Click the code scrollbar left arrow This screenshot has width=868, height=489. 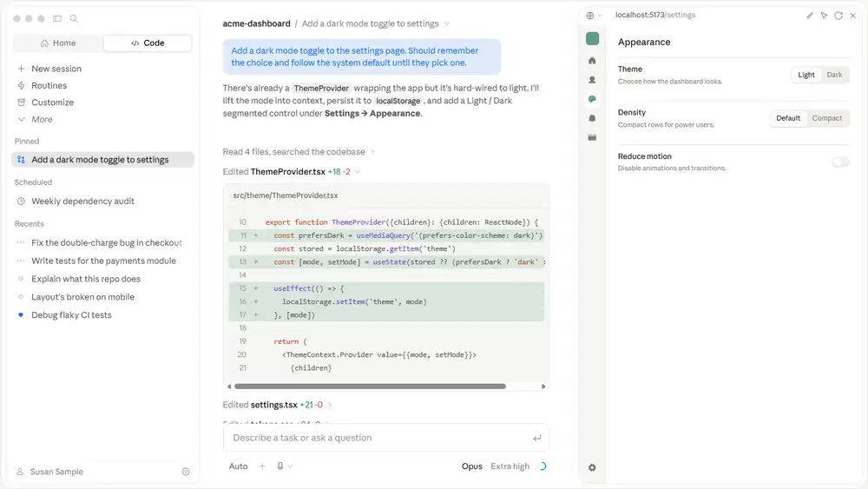229,387
